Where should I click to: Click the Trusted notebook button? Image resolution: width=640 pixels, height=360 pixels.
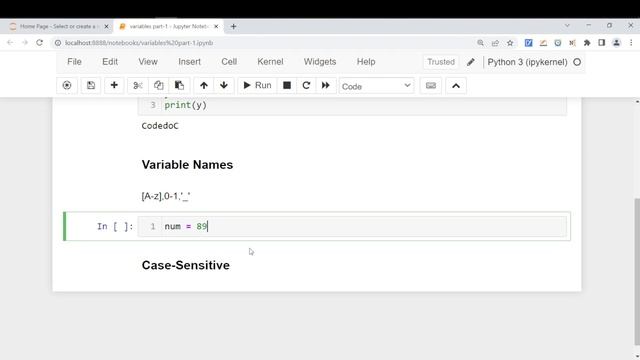[441, 62]
